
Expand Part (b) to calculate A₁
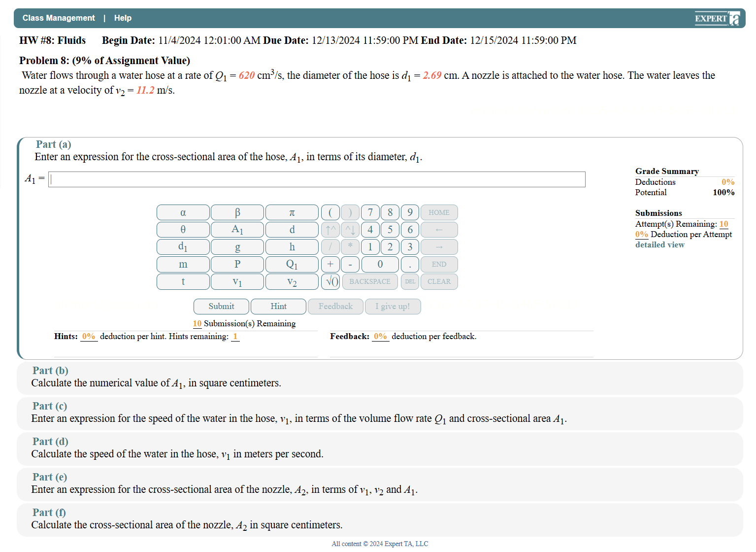pyautogui.click(x=50, y=371)
